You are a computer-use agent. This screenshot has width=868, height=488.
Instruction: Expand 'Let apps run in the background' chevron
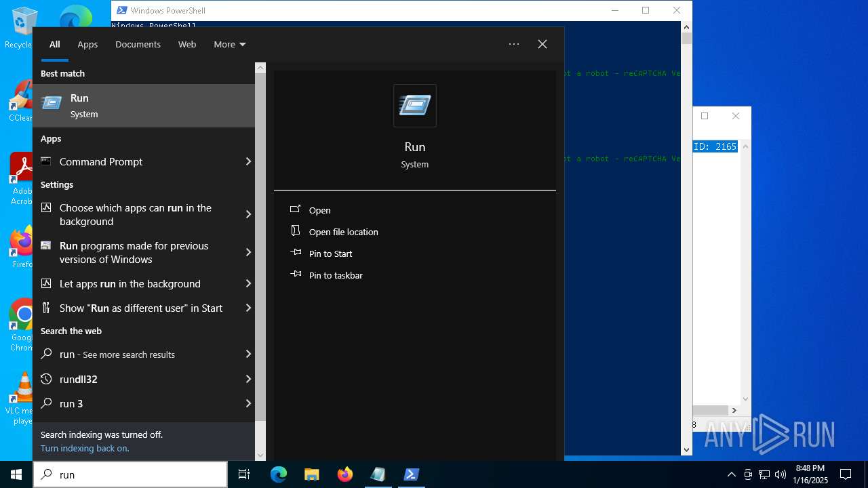coord(248,283)
